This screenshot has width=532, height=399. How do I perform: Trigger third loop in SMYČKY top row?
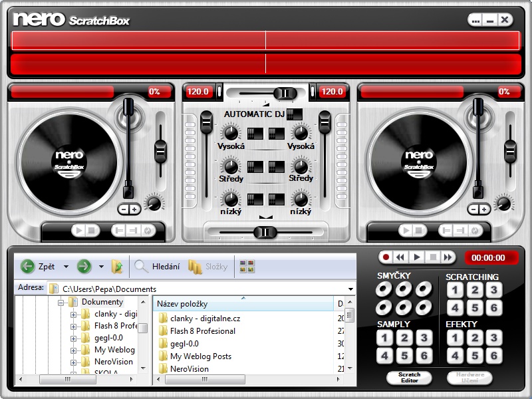pos(424,289)
